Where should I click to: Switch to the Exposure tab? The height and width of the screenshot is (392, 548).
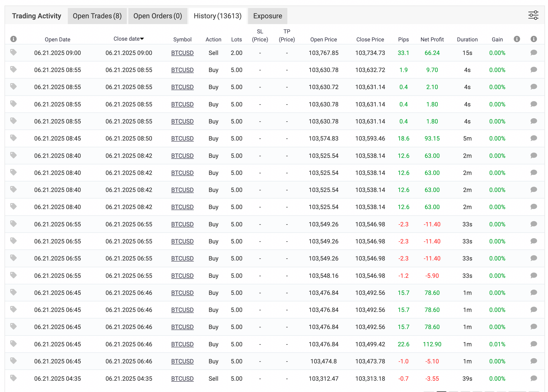[267, 16]
